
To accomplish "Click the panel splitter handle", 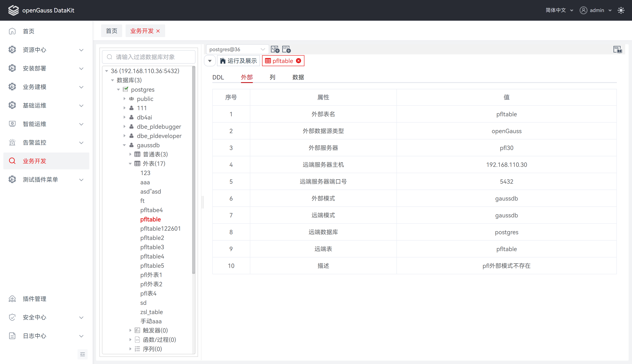I will [x=202, y=202].
